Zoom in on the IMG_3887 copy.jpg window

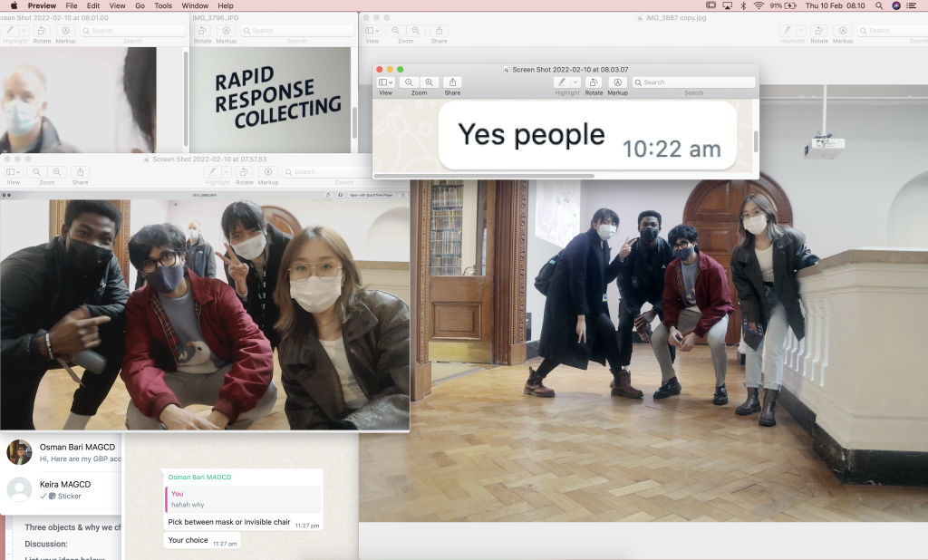click(415, 30)
